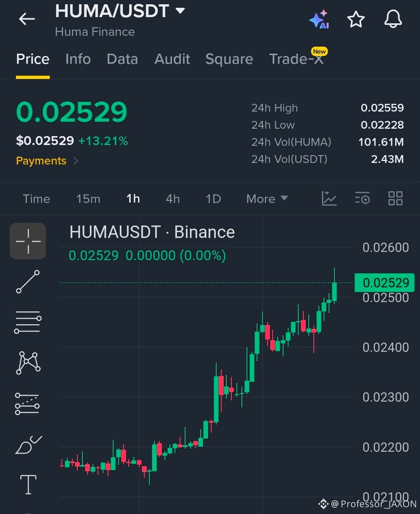Click the Huma Finance subtitle
The width and height of the screenshot is (420, 514).
tap(95, 31)
